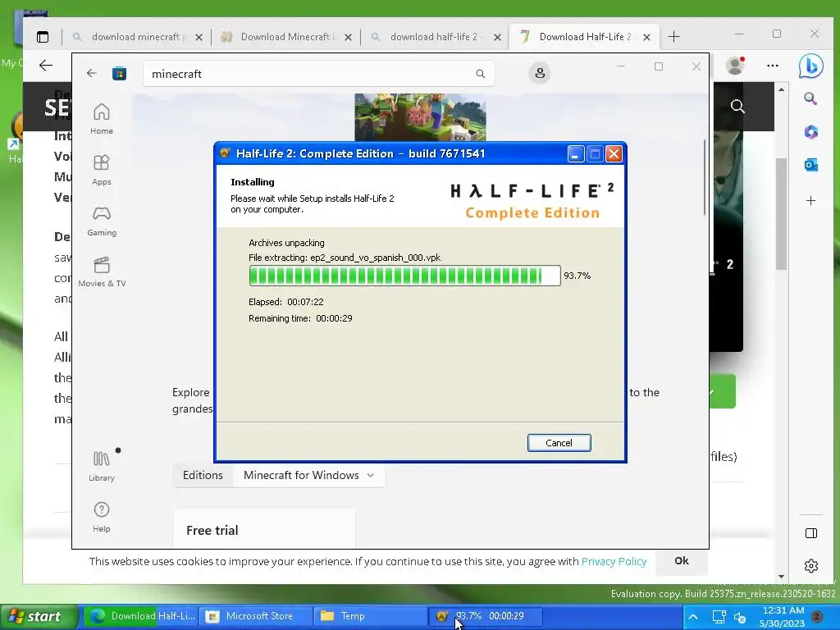Open Edge profile avatar
The height and width of the screenshot is (630, 840).
[735, 66]
